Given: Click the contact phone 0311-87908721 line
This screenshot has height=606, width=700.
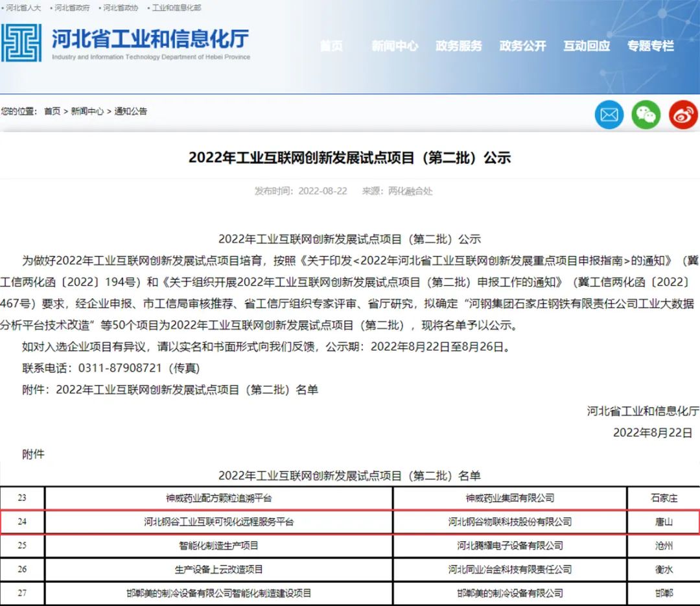Looking at the screenshot, I should pyautogui.click(x=111, y=368).
